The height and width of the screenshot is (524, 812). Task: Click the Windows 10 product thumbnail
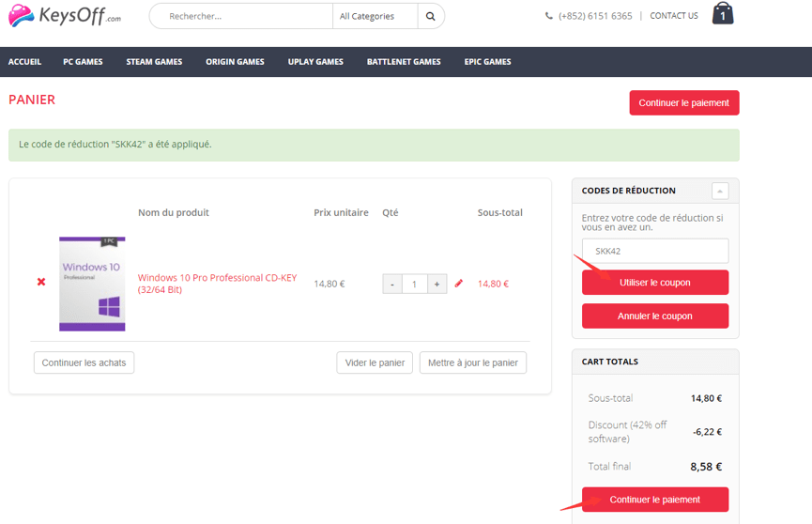[92, 284]
